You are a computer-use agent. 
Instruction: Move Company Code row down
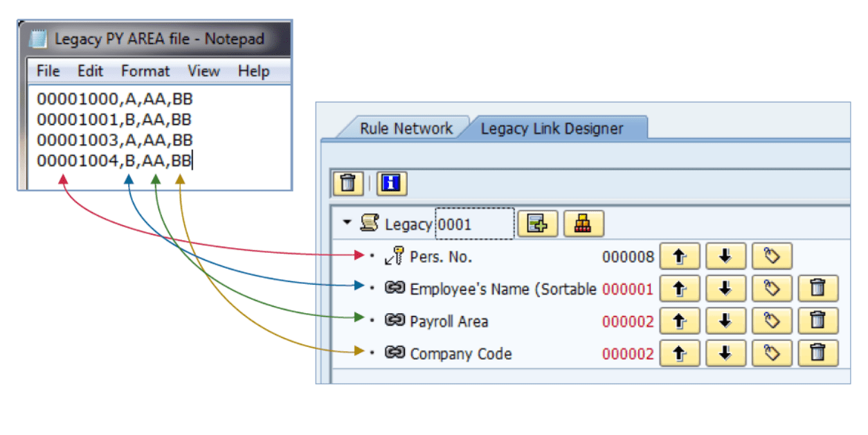click(x=725, y=353)
